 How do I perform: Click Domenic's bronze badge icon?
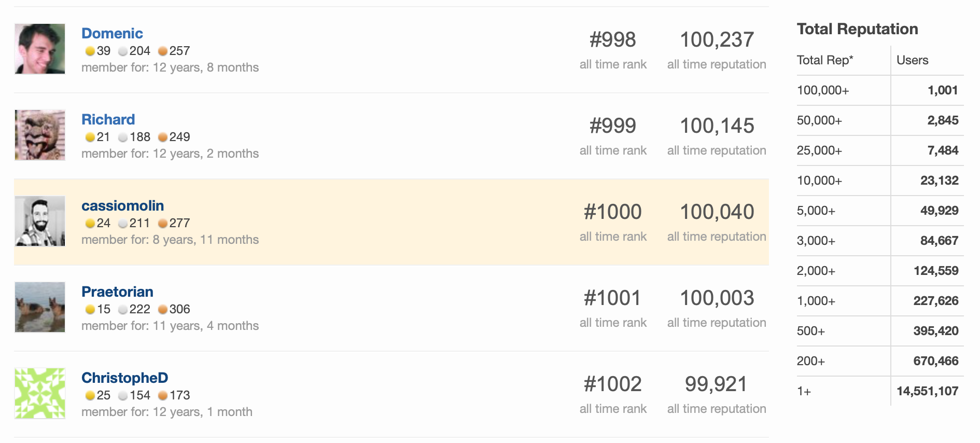pos(163,51)
